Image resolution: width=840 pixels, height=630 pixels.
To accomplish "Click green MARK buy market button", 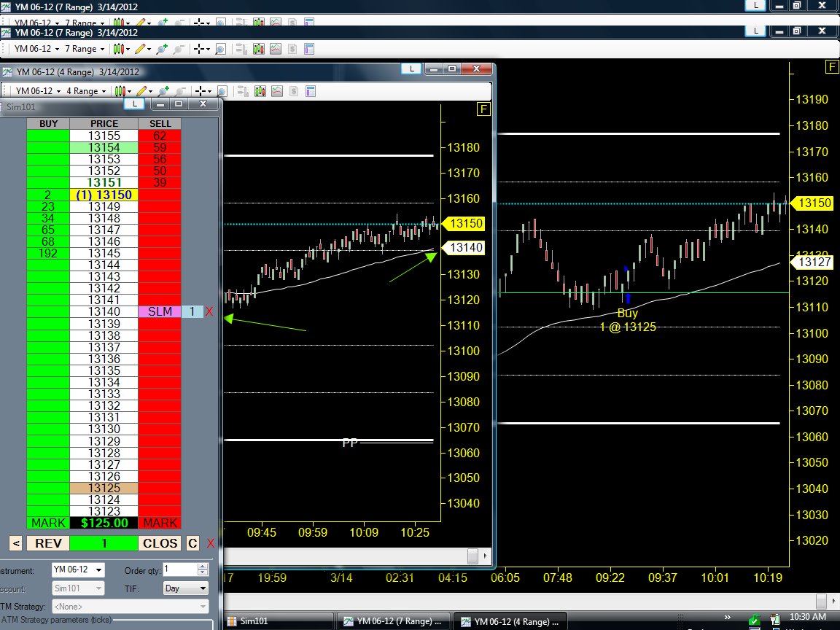I will [x=47, y=523].
